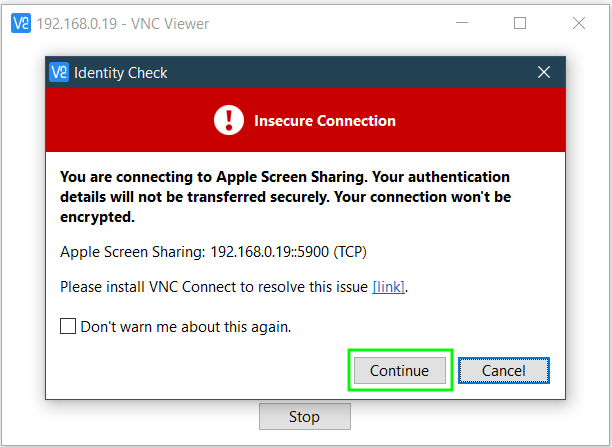Viewport: 612px width, 447px height.
Task: Click the bold unencrypted connection warning paragraph
Action: pos(285,197)
